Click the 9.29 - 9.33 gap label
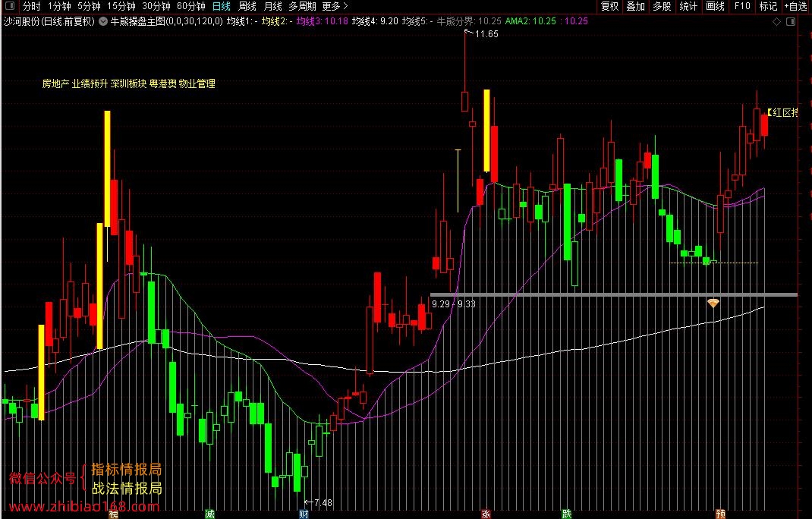Image resolution: width=812 pixels, height=519 pixels. tap(454, 304)
